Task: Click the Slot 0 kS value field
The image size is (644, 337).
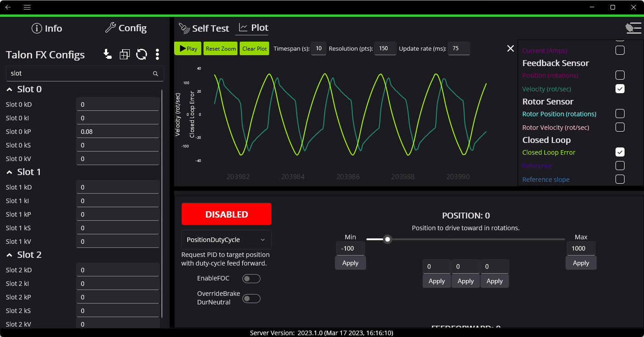Action: (118, 145)
